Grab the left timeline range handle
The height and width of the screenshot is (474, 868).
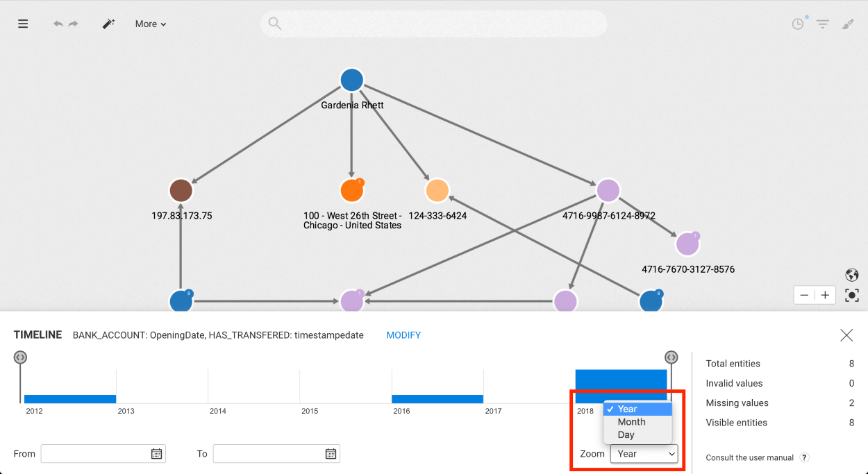coord(20,357)
